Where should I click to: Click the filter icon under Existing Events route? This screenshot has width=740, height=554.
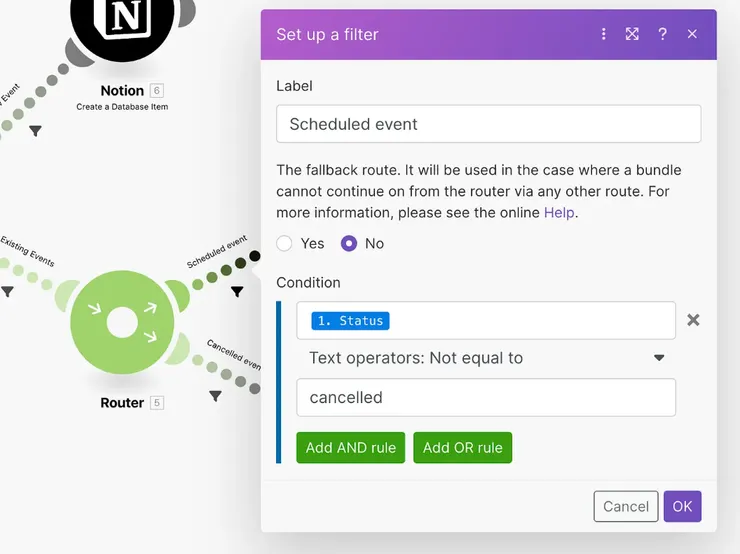click(x=7, y=292)
